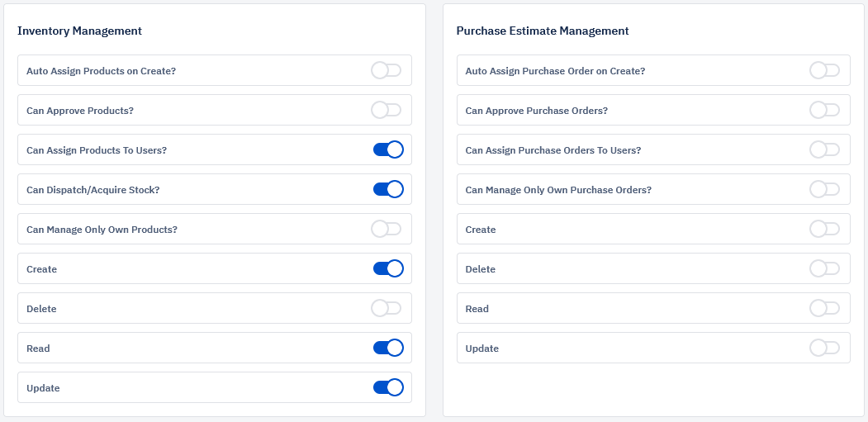
Task: Turn off Inventory Management Update toggle
Action: pos(388,387)
